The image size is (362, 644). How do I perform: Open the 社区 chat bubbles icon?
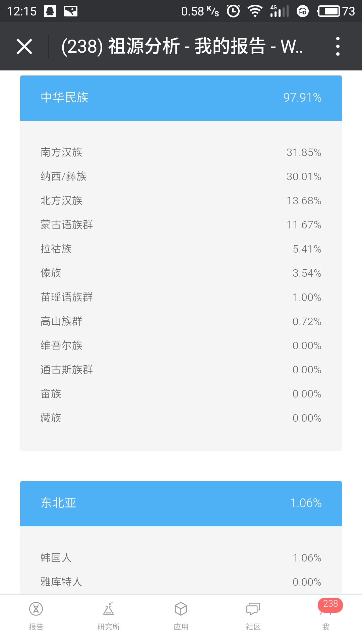(x=253, y=609)
